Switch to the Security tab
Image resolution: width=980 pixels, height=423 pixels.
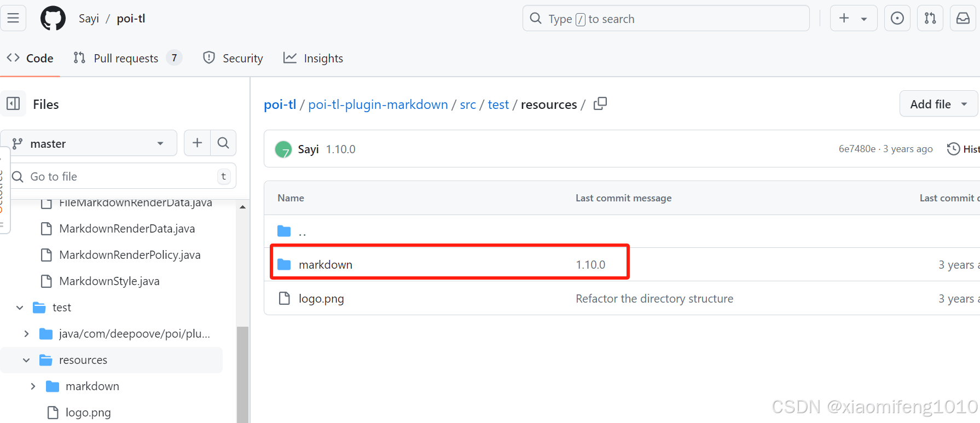tap(233, 58)
